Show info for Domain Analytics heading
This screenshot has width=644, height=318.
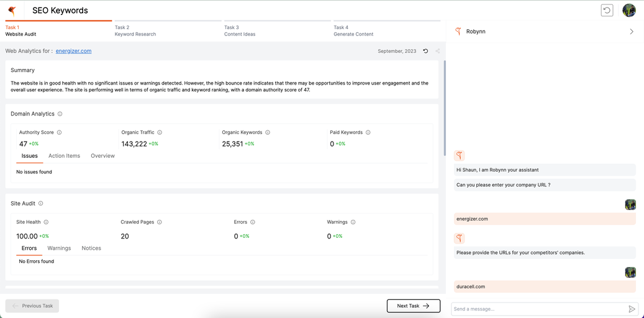(x=60, y=114)
